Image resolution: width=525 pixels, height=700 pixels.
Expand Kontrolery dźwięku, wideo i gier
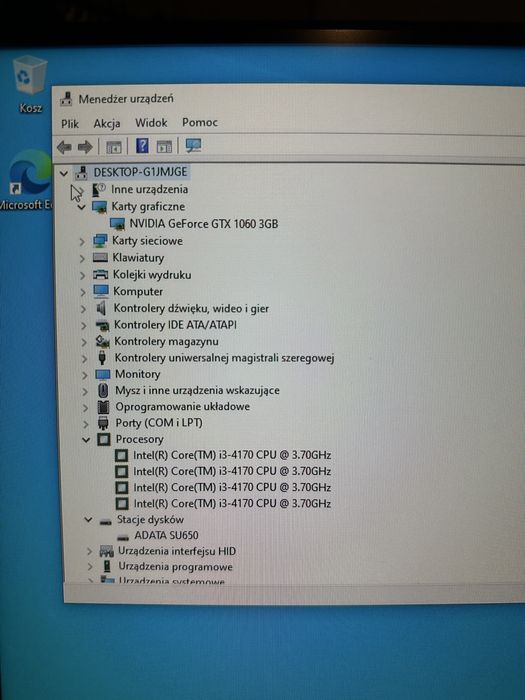83,309
